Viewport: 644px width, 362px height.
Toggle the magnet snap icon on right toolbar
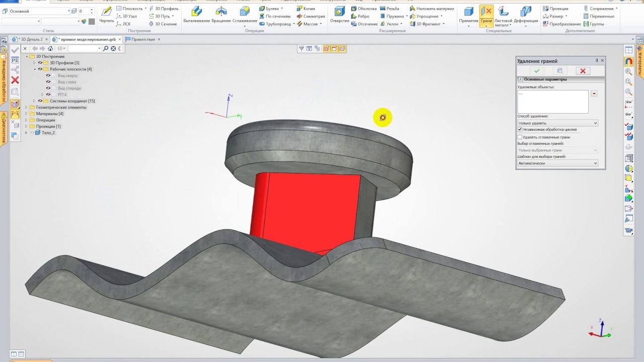pos(629,61)
